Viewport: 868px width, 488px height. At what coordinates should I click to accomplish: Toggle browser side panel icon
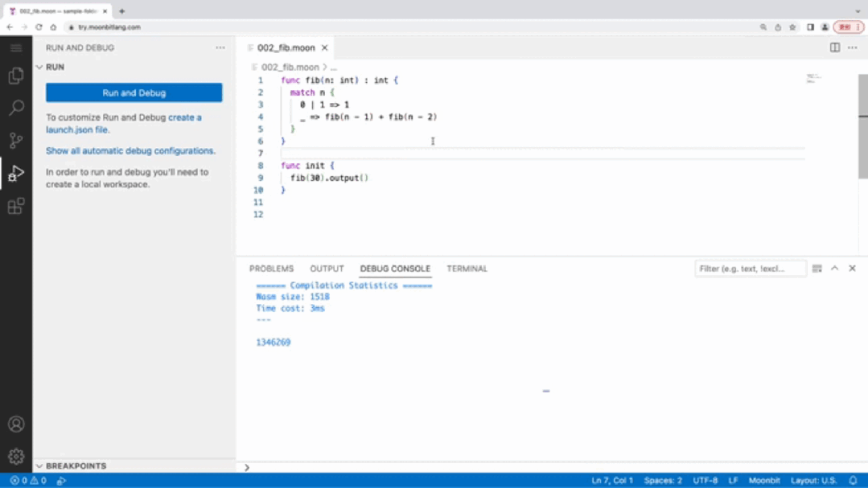pyautogui.click(x=810, y=27)
